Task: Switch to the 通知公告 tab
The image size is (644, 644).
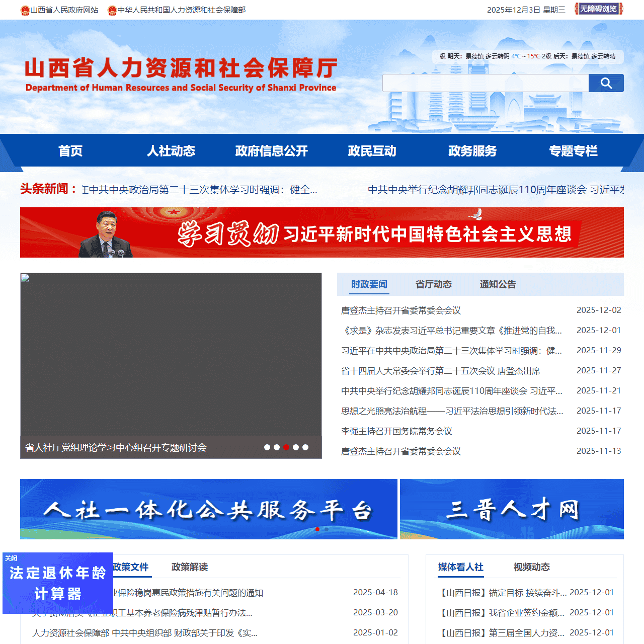Action: (x=497, y=284)
